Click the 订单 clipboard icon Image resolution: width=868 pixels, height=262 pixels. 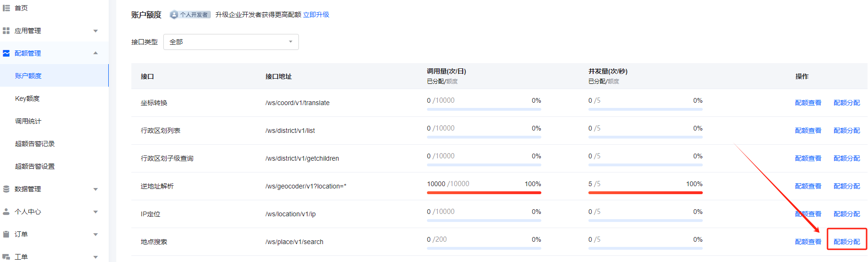6,234
